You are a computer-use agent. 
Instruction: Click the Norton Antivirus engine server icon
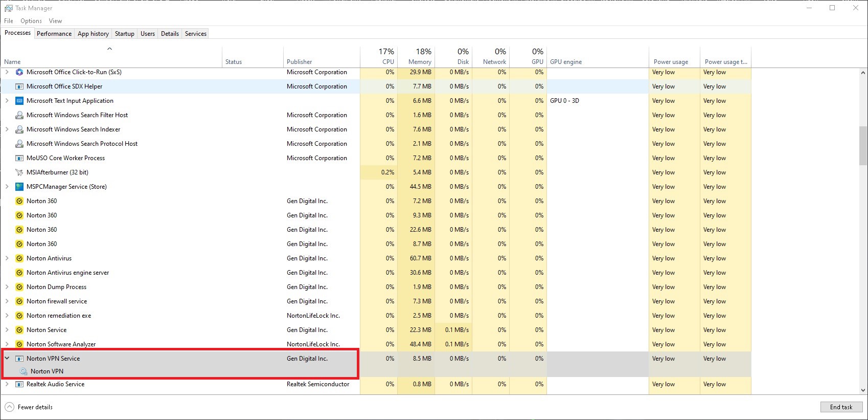[x=19, y=273]
